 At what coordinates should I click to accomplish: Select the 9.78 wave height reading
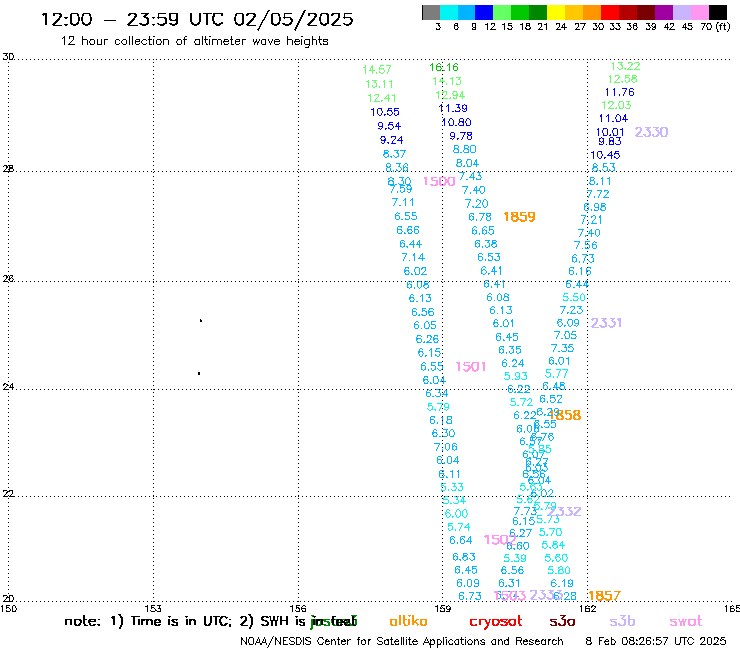coord(461,136)
